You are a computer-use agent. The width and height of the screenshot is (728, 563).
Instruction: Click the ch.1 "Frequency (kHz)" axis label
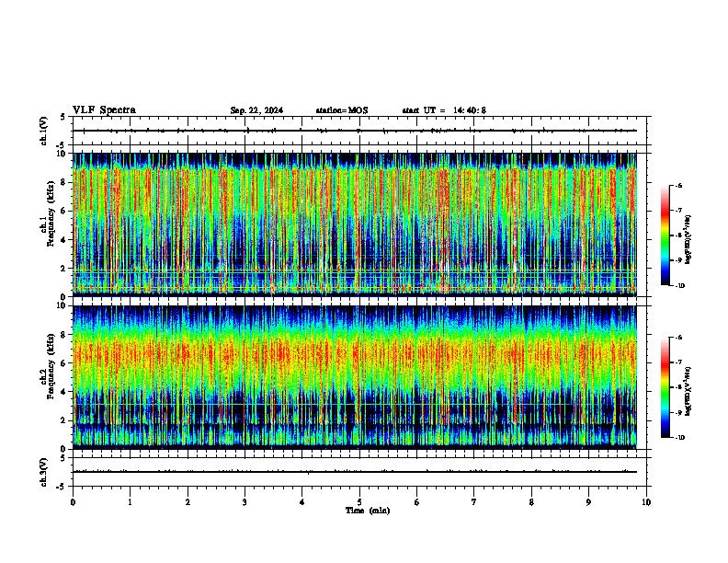[x=51, y=214]
